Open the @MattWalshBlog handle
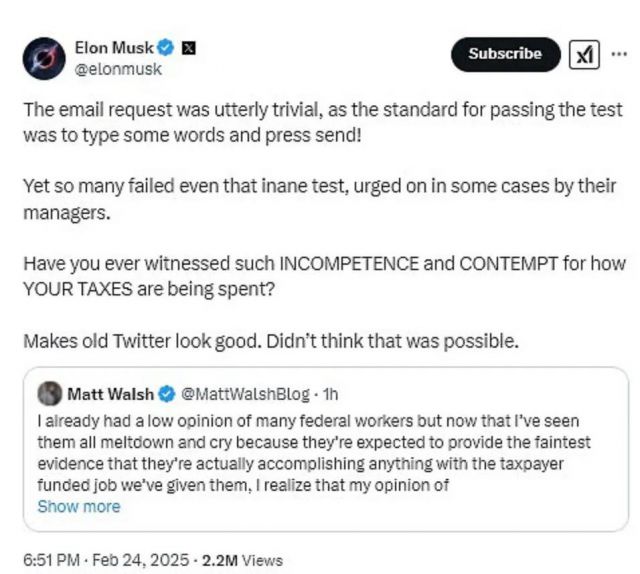 [245, 394]
